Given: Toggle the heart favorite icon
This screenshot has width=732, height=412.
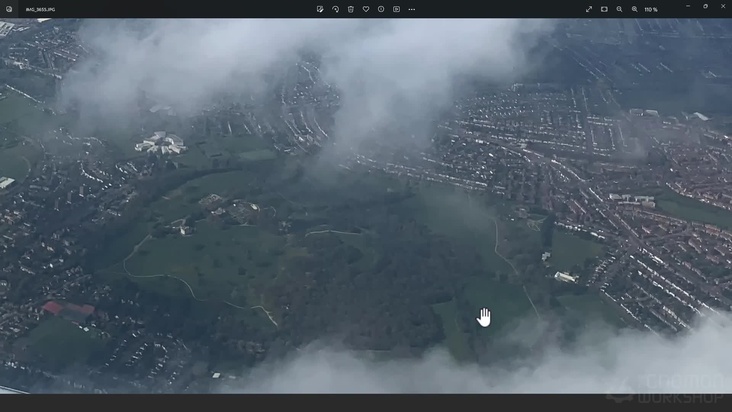Looking at the screenshot, I should click(366, 9).
